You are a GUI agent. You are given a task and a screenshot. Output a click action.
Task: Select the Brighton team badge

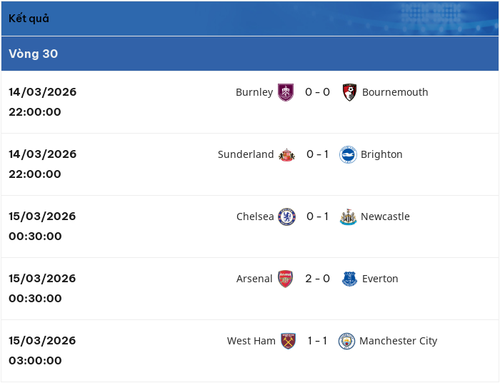click(x=348, y=155)
